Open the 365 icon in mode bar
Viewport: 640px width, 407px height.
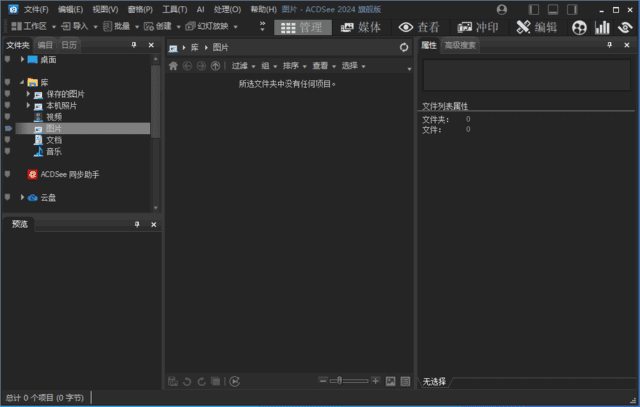click(x=579, y=27)
